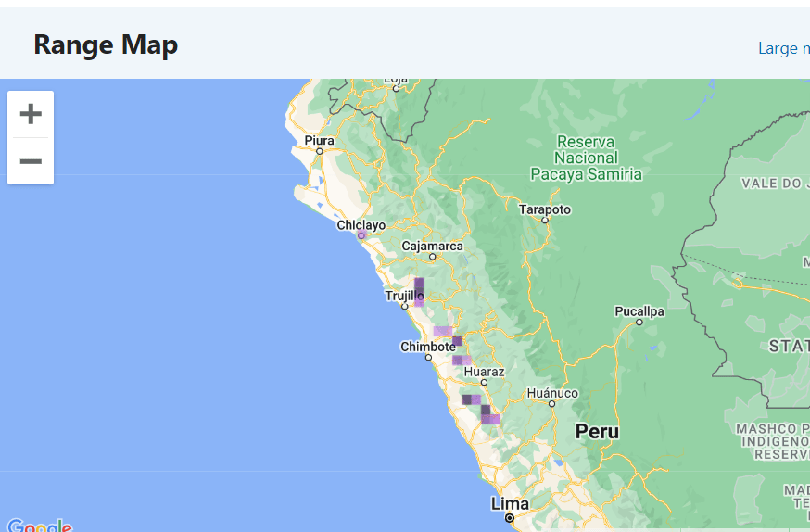810x532 pixels.
Task: Click the Tarapoto city marker
Action: coord(544,220)
